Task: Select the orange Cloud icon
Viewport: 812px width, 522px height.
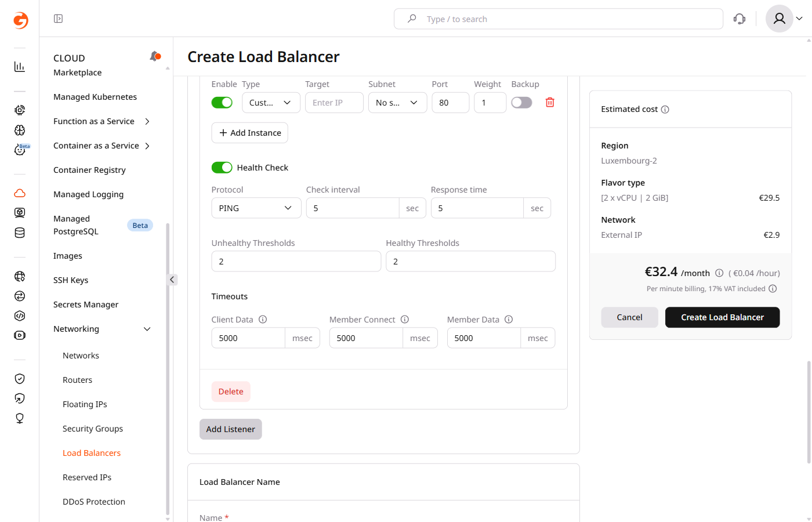Action: [20, 193]
